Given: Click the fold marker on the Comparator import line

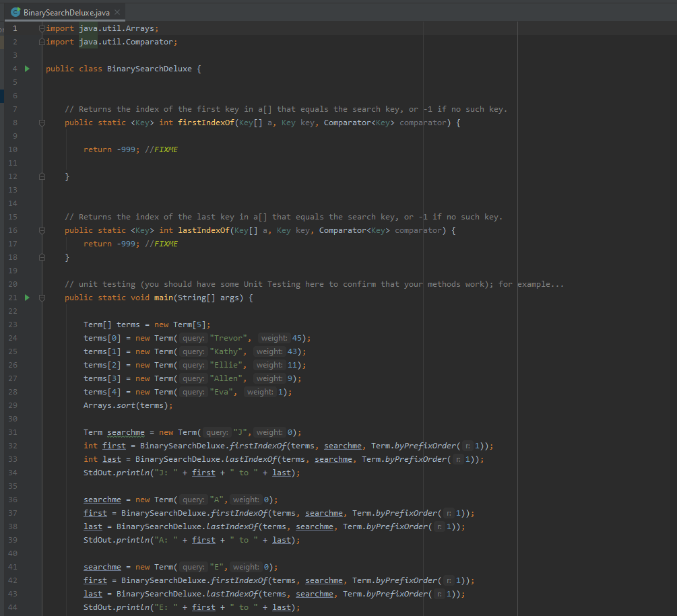Looking at the screenshot, I should point(42,42).
